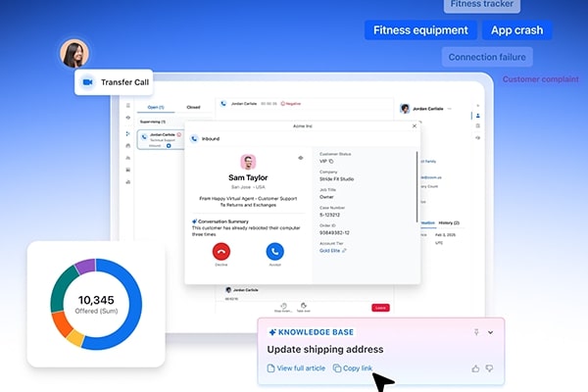Click the external link icon next to Gold Elite
Viewport: 588px width, 392px height.
click(344, 251)
